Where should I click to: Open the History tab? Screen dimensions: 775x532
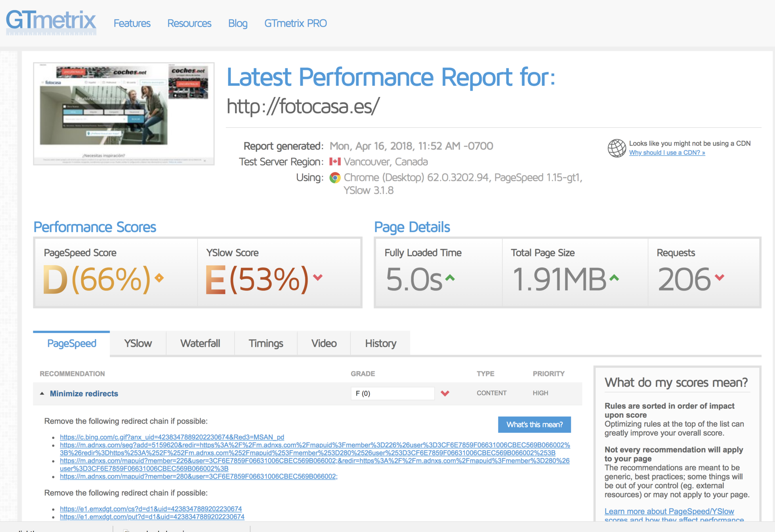click(380, 343)
